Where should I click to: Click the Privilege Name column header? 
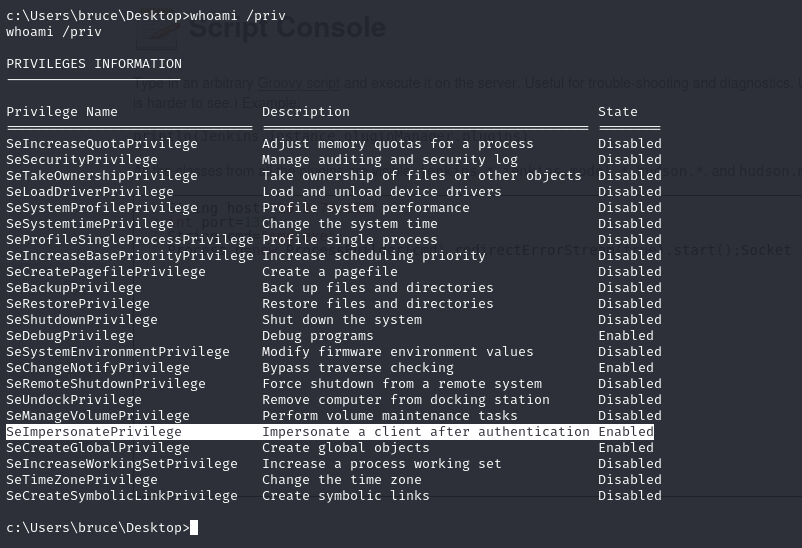(x=62, y=112)
